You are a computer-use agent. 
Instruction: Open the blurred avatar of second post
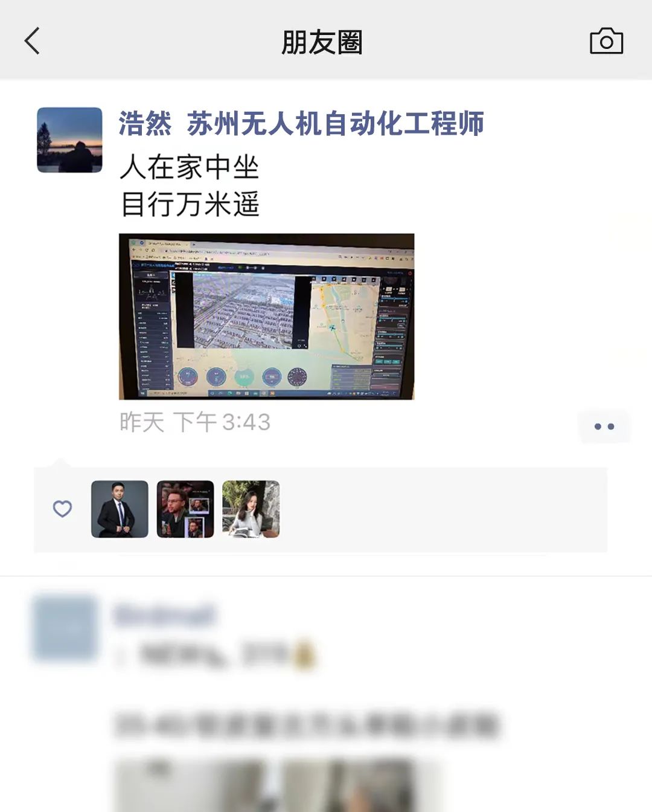click(x=65, y=627)
